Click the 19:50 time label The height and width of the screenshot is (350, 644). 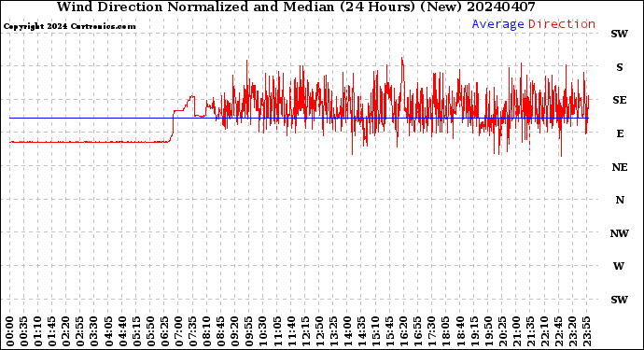click(x=488, y=331)
